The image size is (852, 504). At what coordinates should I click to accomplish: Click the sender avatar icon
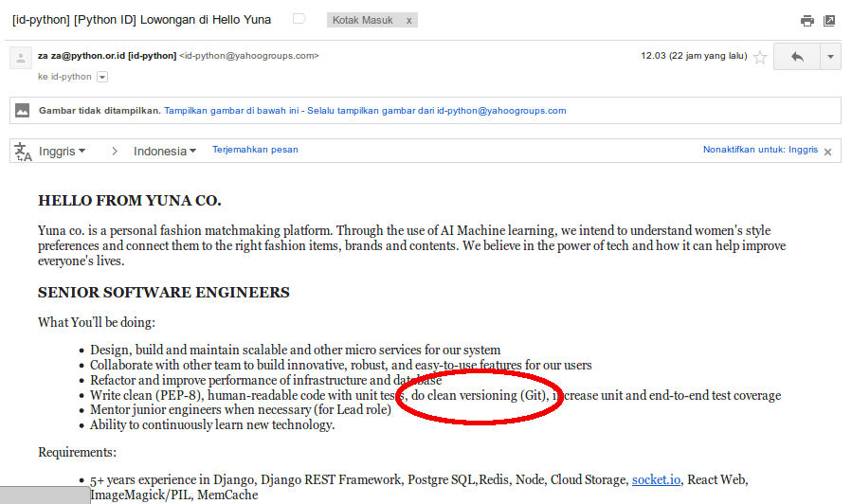pos(21,58)
